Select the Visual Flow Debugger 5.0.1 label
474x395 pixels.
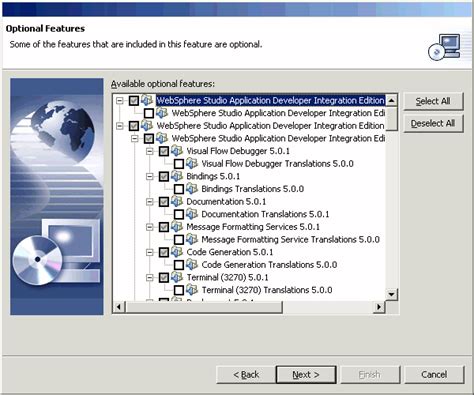(x=238, y=151)
